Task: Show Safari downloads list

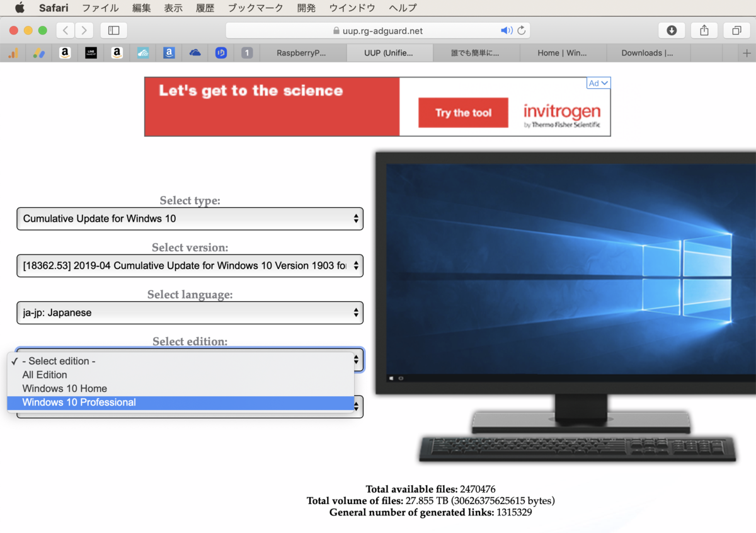Action: (672, 30)
